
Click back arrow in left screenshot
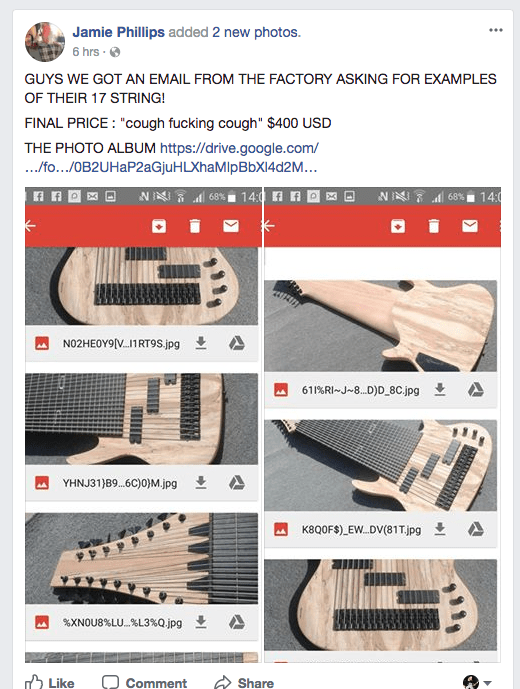(30, 226)
